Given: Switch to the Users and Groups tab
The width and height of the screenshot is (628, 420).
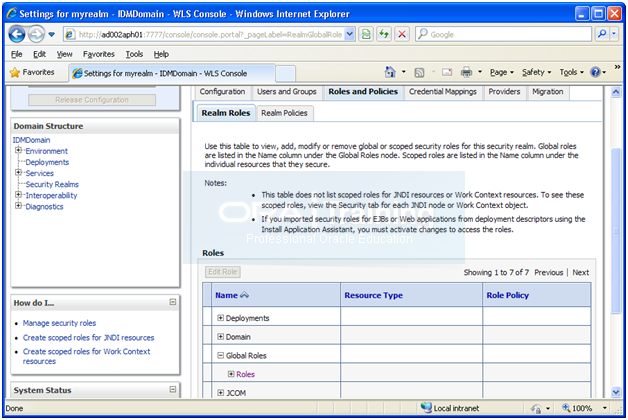Looking at the screenshot, I should coord(287,92).
